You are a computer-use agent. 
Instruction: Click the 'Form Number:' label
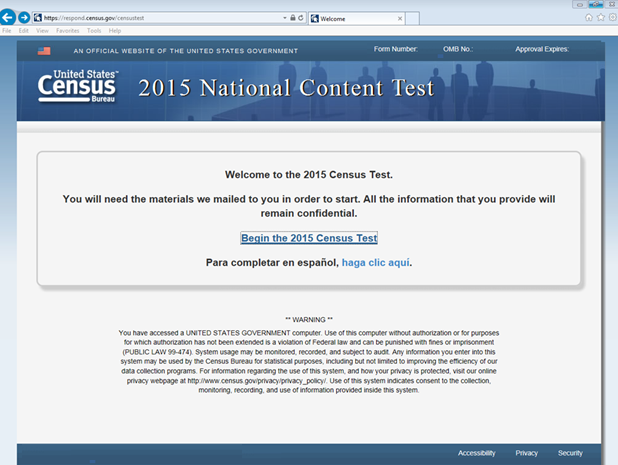point(396,49)
